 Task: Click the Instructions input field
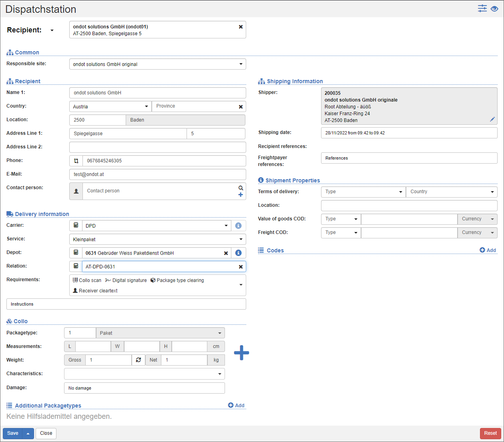126,304
